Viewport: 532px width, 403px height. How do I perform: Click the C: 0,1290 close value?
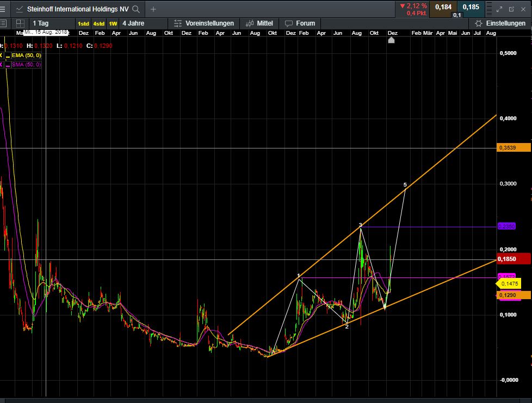pyautogui.click(x=99, y=46)
